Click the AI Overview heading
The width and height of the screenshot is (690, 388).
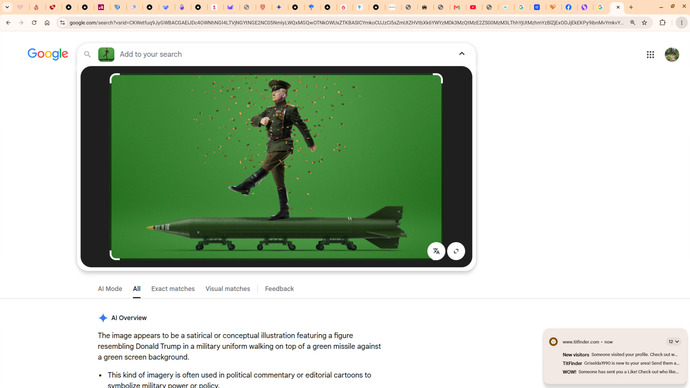click(x=129, y=318)
